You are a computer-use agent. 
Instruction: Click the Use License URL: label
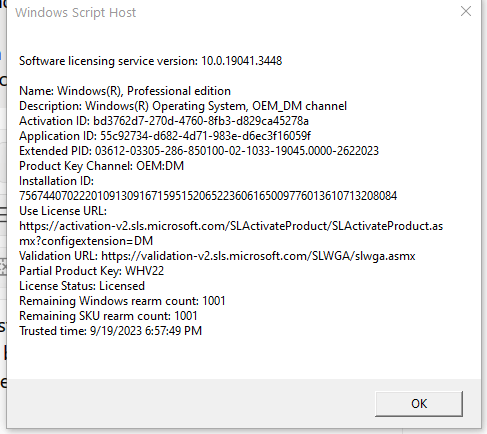[x=63, y=211]
